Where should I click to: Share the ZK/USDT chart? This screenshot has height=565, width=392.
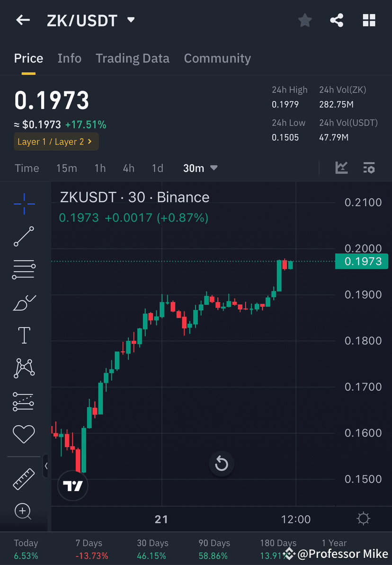(x=337, y=20)
